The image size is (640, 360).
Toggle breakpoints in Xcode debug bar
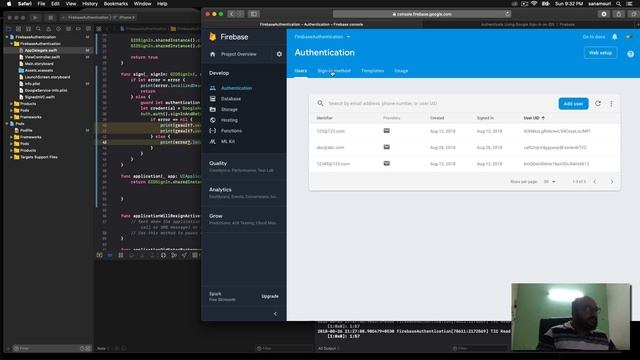(x=110, y=255)
